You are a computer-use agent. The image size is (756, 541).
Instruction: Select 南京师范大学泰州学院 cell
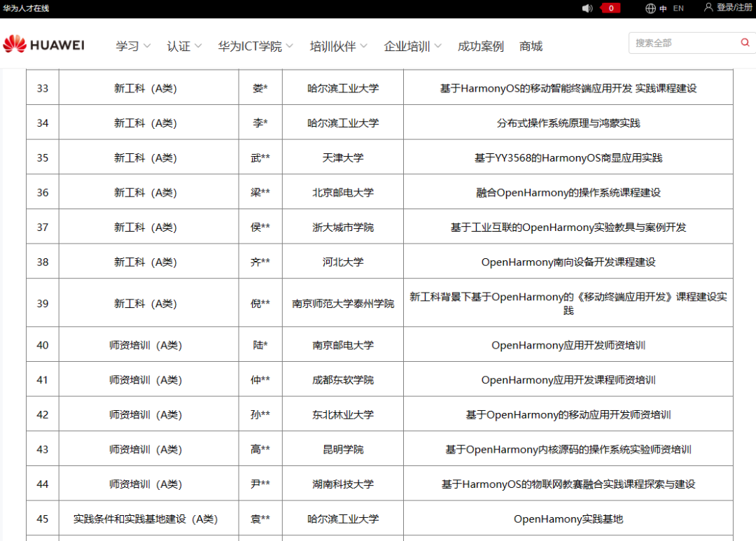pyautogui.click(x=343, y=303)
